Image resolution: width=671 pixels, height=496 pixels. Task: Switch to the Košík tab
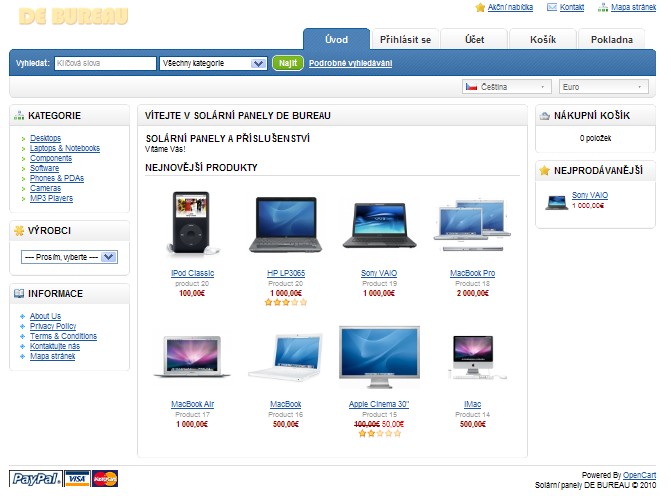(x=541, y=40)
